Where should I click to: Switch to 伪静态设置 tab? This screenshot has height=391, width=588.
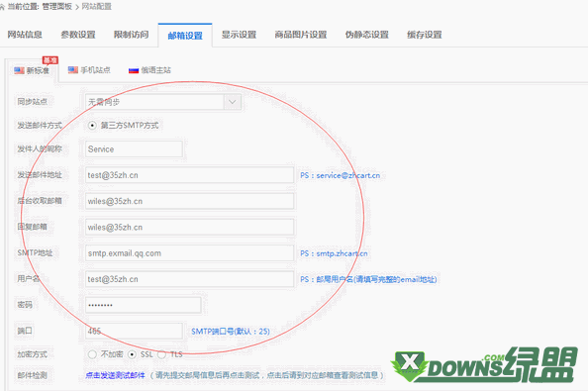point(366,35)
